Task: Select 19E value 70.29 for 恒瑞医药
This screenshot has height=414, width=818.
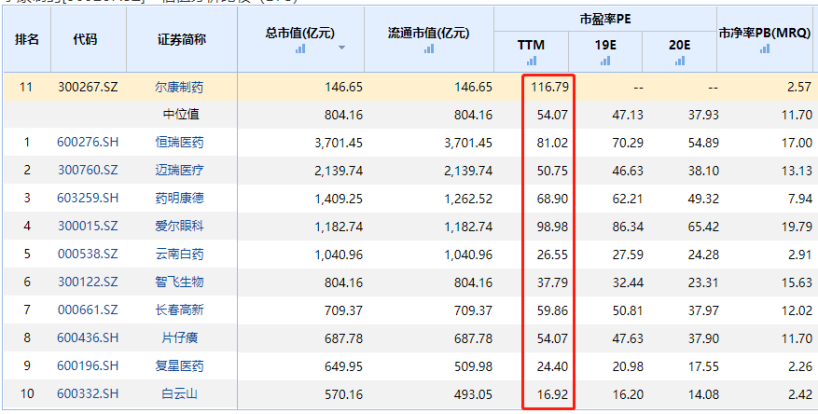Action: click(628, 142)
